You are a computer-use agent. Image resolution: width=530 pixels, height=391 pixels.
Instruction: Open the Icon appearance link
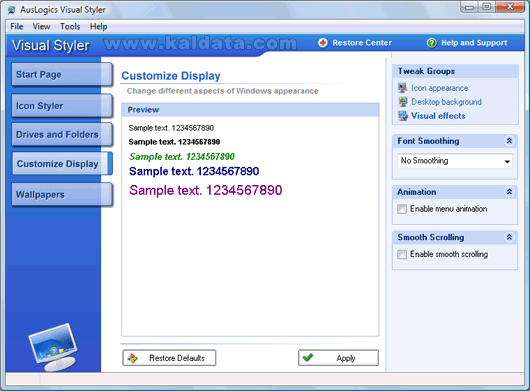coord(439,88)
